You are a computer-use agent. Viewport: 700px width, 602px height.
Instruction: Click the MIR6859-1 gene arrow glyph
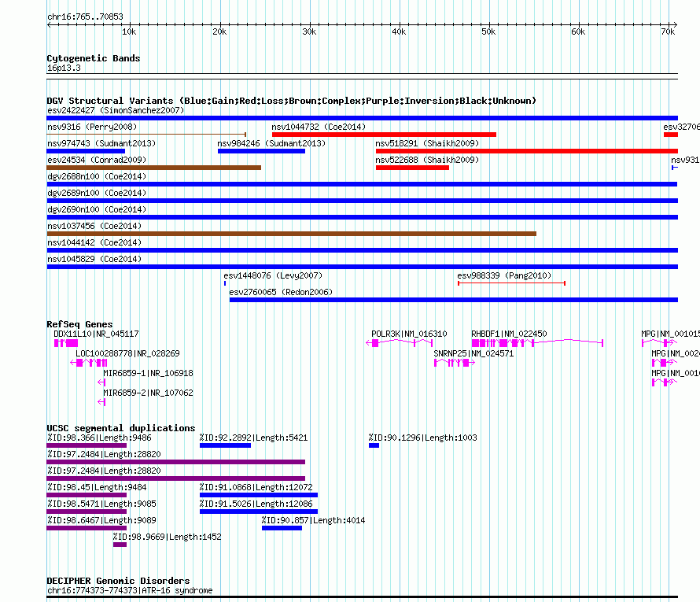pos(101,382)
